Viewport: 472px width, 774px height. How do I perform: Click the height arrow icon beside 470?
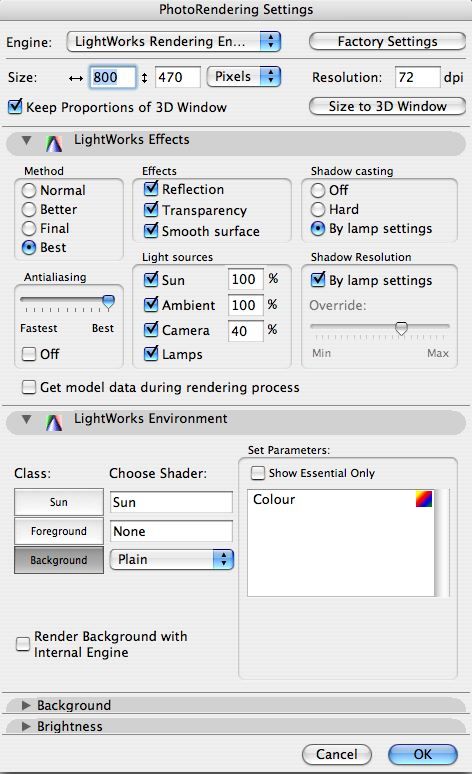145,77
